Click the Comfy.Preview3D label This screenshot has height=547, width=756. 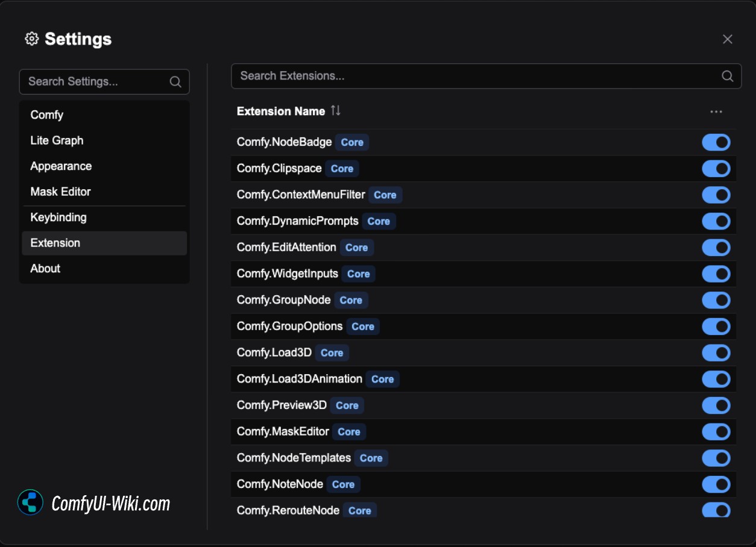click(x=282, y=405)
